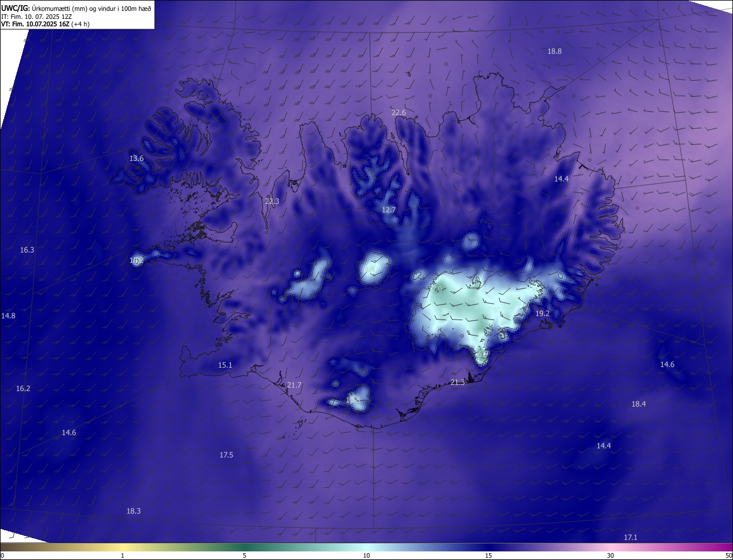
Task: Click the value label 18.8 on the map
Action: click(554, 51)
